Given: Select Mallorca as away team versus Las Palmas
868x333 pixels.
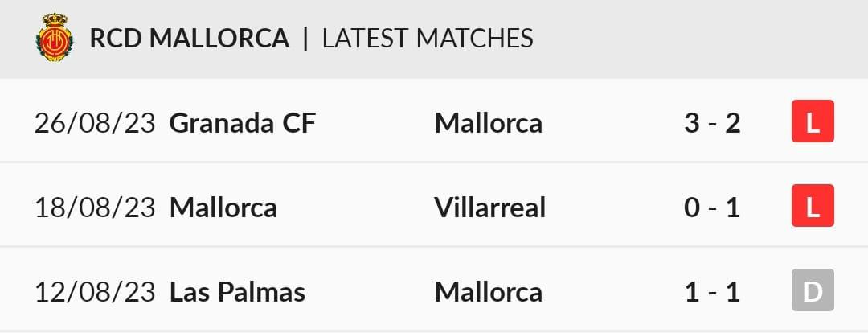Looking at the screenshot, I should coord(489,292).
